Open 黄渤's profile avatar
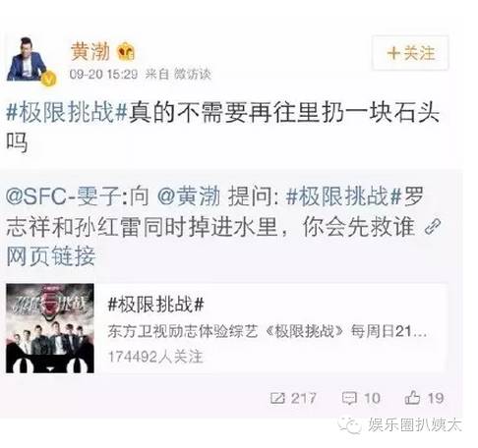The width and height of the screenshot is (478, 448). (27, 59)
